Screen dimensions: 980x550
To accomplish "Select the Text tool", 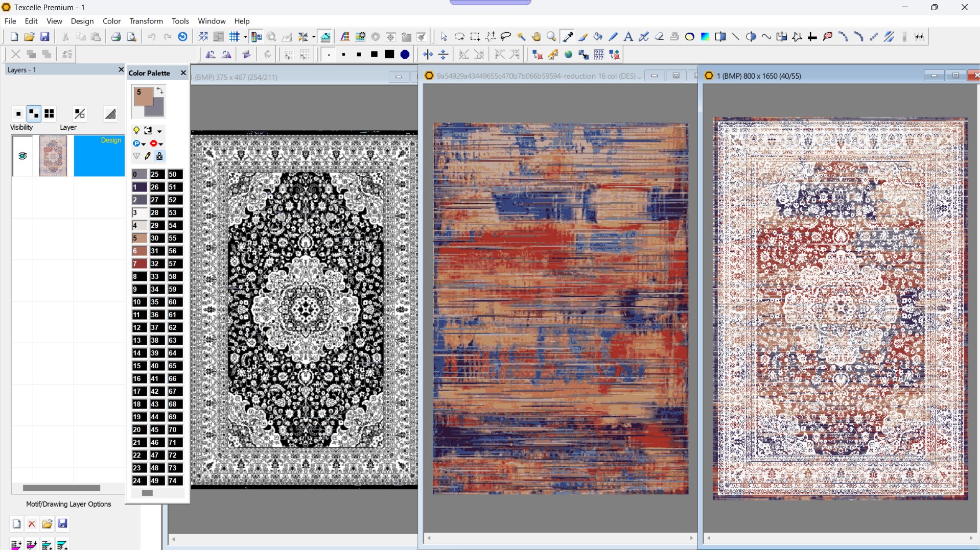I will click(628, 37).
